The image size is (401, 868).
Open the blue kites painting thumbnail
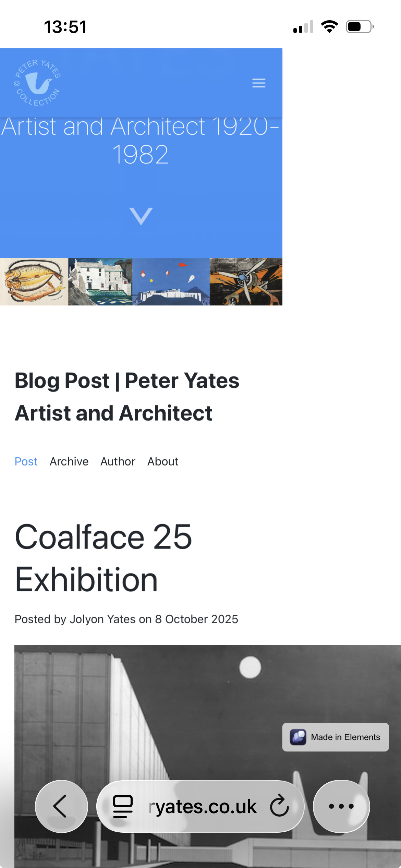click(171, 282)
